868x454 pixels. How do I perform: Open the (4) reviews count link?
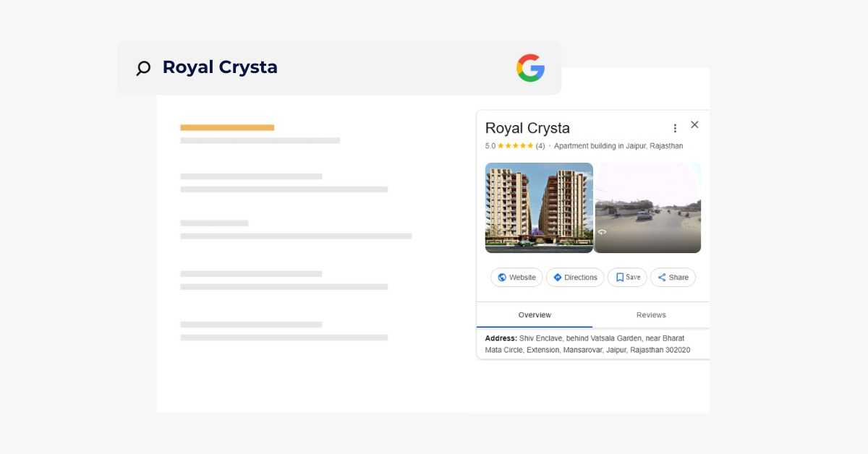point(540,146)
